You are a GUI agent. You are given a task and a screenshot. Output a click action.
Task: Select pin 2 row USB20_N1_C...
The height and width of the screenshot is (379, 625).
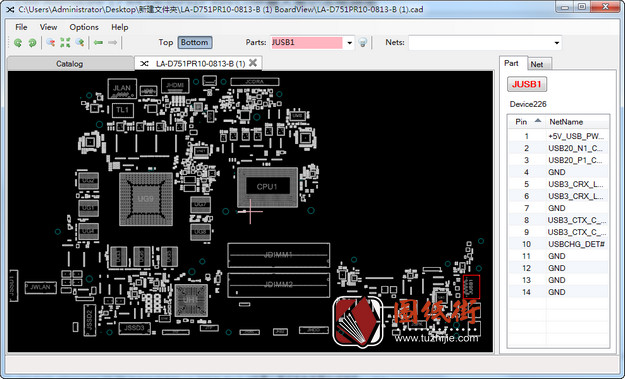[558, 148]
